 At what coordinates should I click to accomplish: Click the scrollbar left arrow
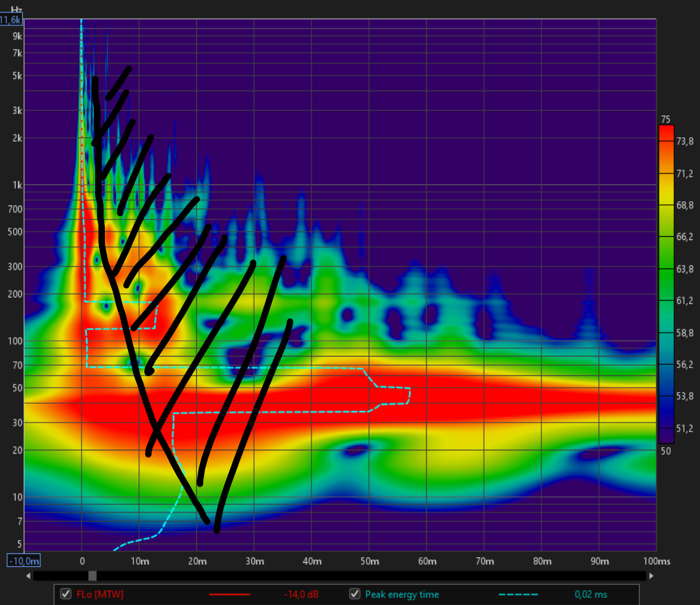coord(28,575)
